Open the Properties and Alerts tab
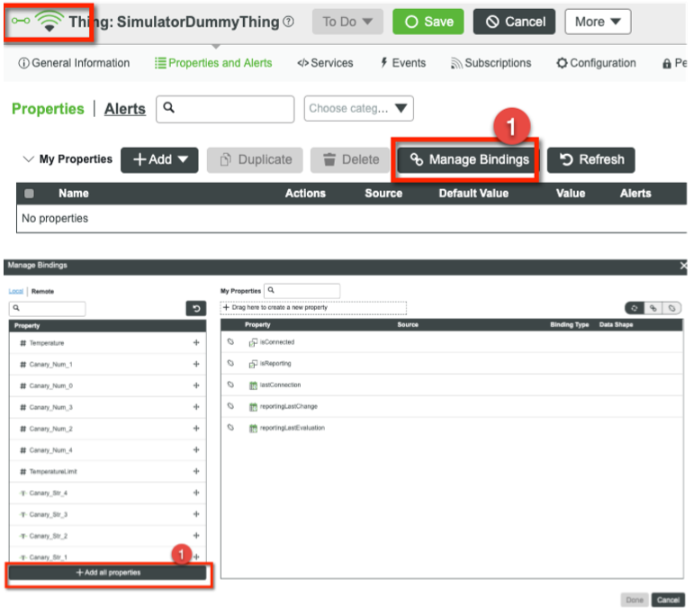 213,63
